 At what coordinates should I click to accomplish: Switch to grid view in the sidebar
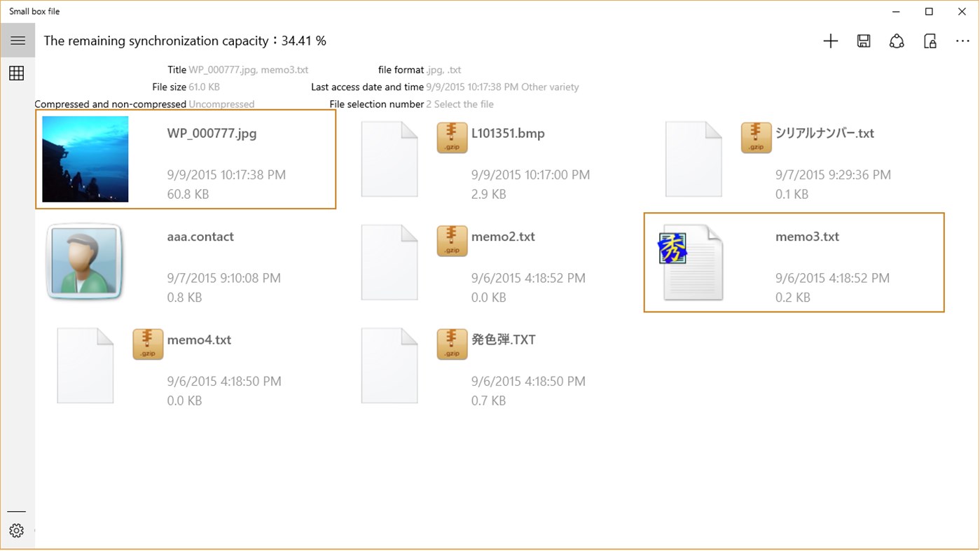pos(17,73)
